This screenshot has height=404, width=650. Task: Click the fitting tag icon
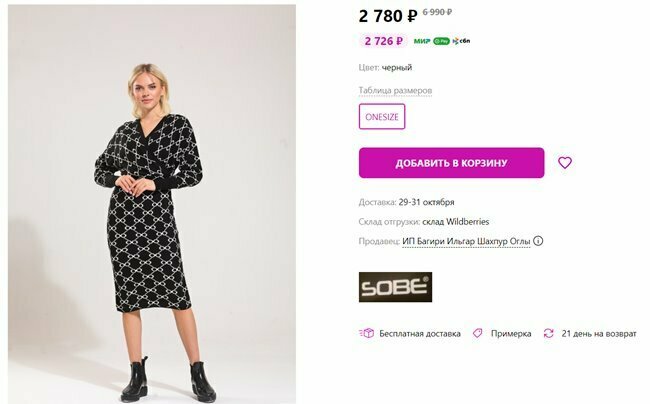coord(478,333)
